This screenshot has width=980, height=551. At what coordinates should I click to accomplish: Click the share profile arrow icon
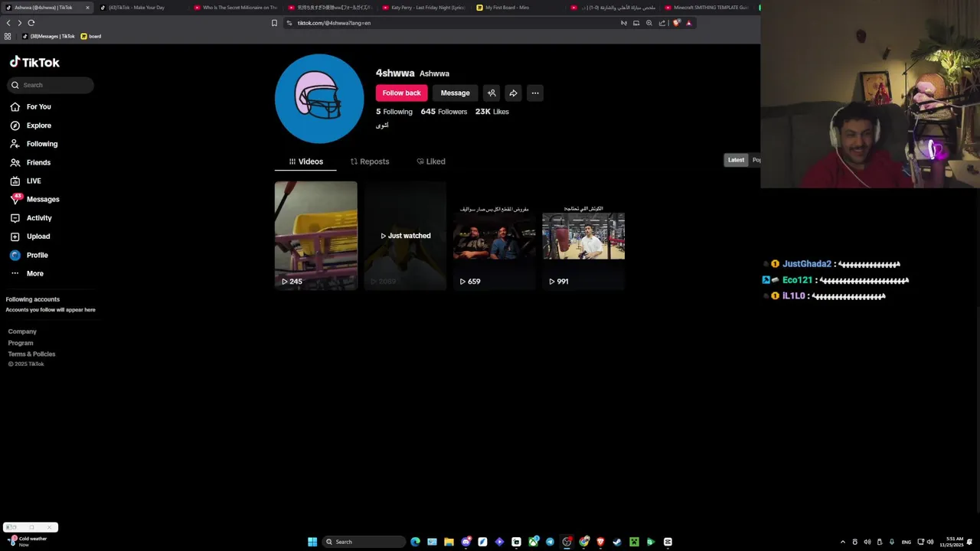click(x=513, y=93)
